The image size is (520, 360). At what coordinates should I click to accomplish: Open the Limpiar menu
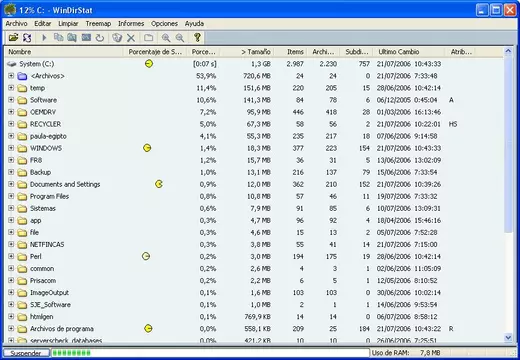(68, 24)
